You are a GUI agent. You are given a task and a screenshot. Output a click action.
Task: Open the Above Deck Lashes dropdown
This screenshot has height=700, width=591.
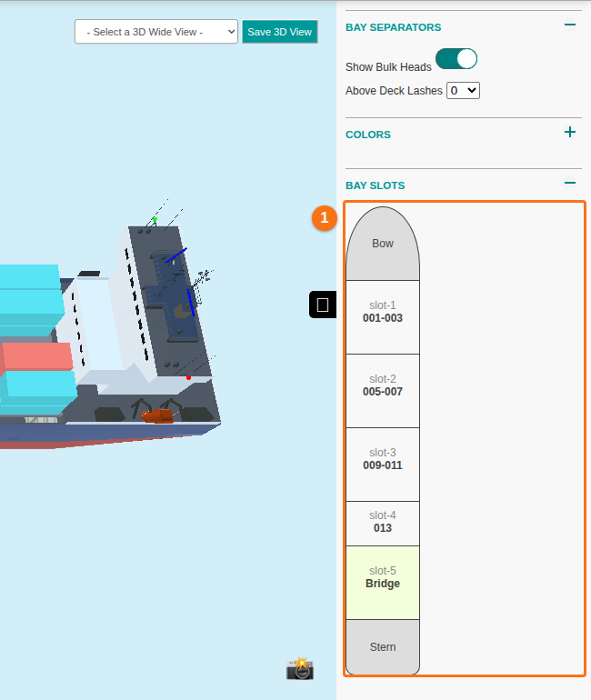coord(463,91)
